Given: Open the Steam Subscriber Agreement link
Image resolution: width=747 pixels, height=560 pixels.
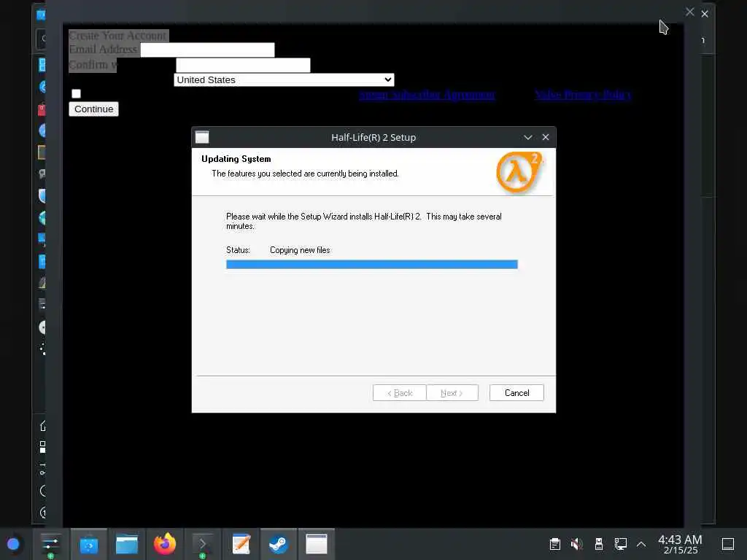Looking at the screenshot, I should click(x=427, y=95).
